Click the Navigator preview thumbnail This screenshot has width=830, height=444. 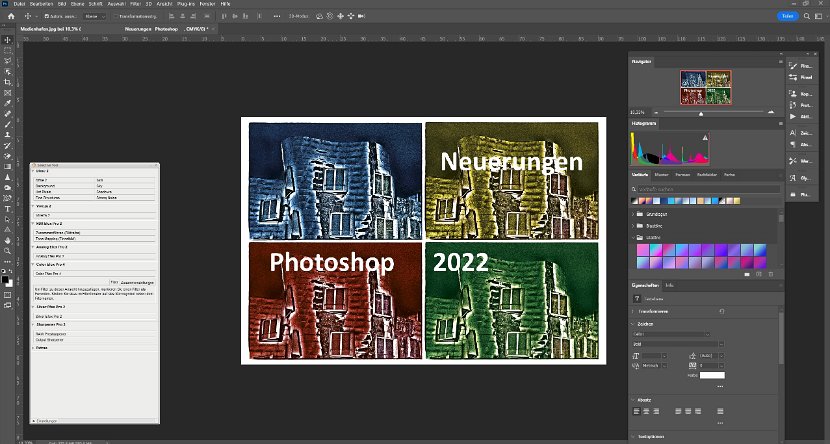pos(706,87)
